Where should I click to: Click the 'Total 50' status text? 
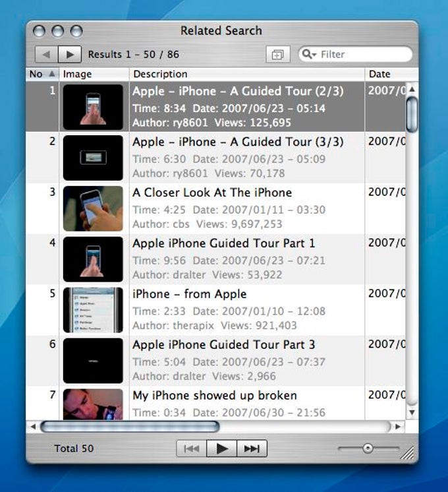pos(74,448)
